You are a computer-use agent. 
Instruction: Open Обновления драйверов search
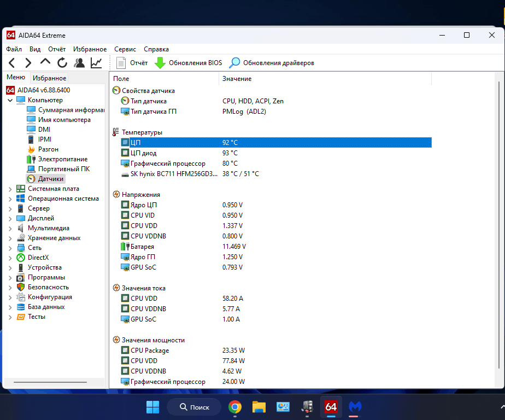pos(272,63)
